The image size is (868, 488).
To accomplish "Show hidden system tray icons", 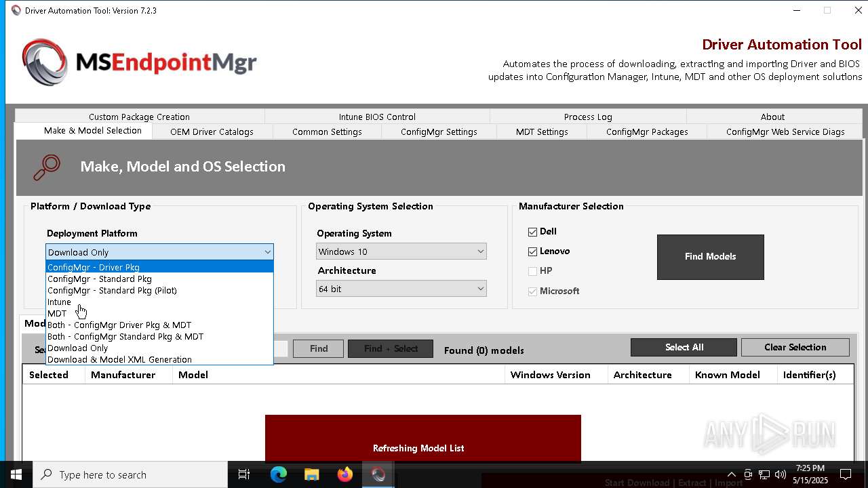I will (731, 474).
